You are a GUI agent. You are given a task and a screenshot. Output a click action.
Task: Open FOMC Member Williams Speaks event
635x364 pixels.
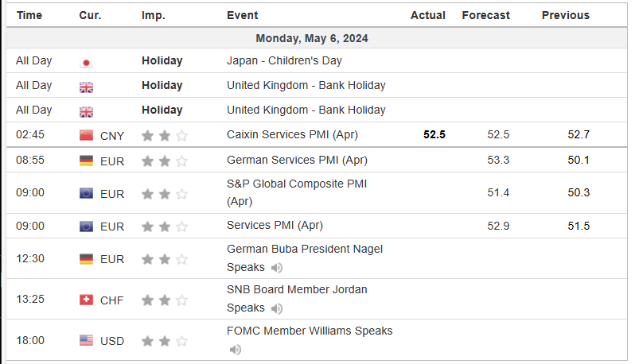tap(310, 331)
